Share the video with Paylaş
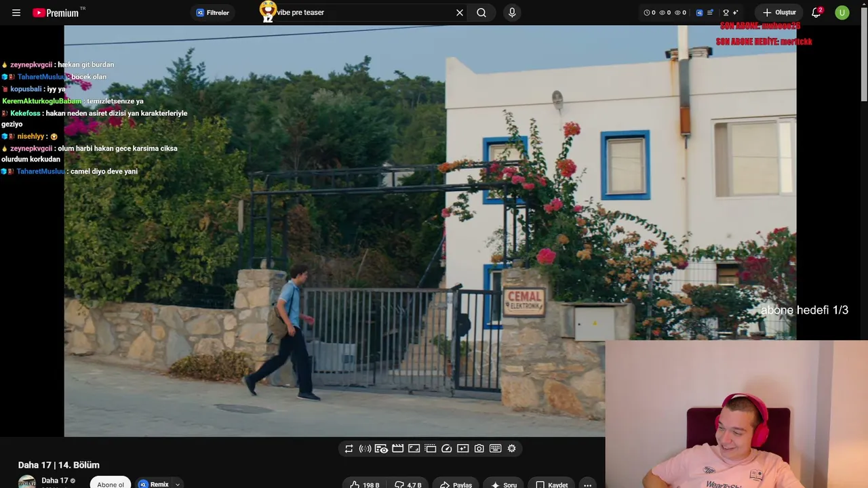The width and height of the screenshot is (868, 488). point(456,485)
